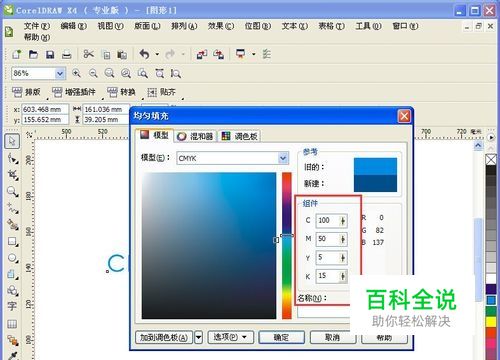The width and height of the screenshot is (500, 360).
Task: Undo the last action with the Undo arrow
Action: (x=145, y=54)
